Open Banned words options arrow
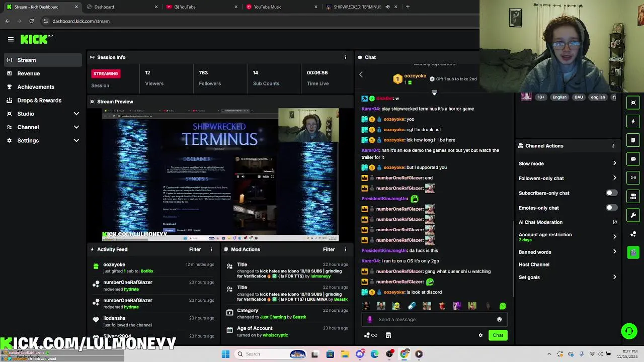The width and height of the screenshot is (644, 362). pos(614,252)
